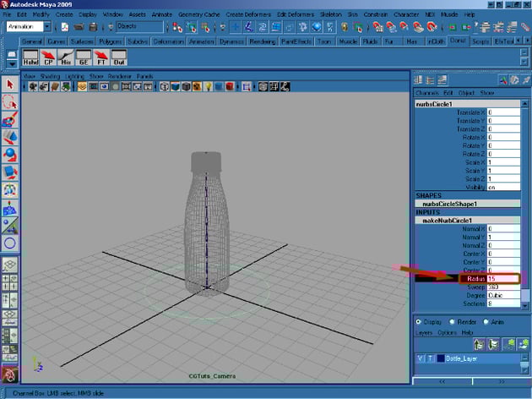Toggle visibility V of Bottle_Layer
Screen dimensions: 532x399
(x=420, y=358)
